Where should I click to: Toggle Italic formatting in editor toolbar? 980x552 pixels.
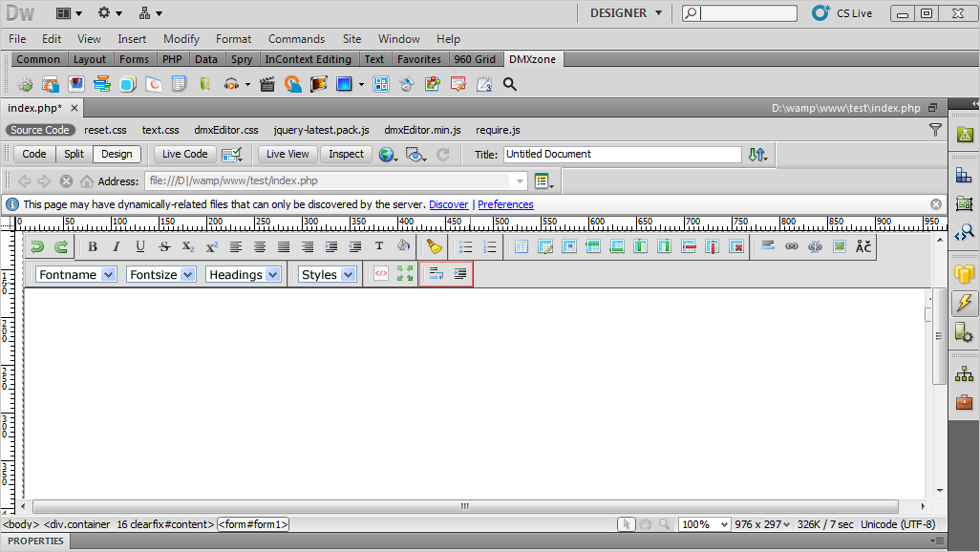(117, 247)
